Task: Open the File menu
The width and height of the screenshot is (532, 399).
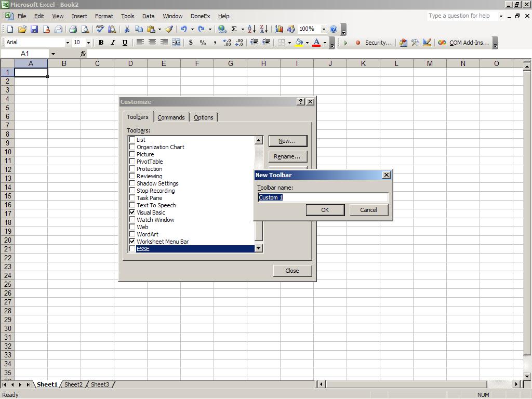Action: pos(22,16)
